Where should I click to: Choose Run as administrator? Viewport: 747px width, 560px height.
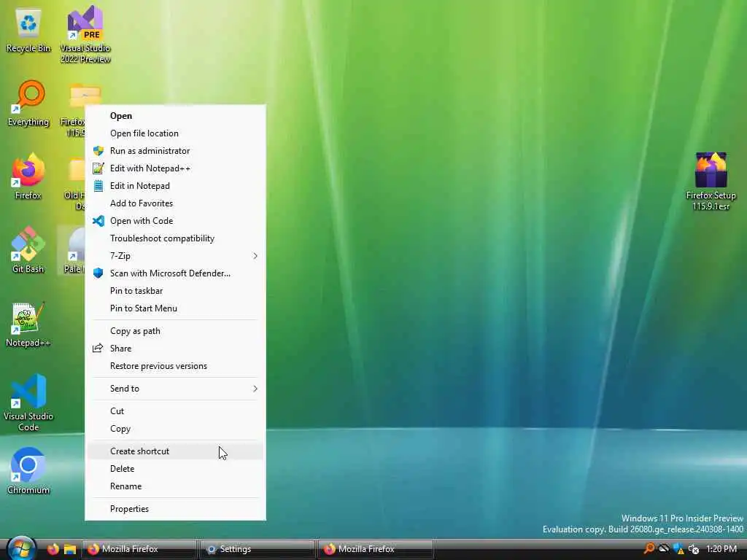175,151
